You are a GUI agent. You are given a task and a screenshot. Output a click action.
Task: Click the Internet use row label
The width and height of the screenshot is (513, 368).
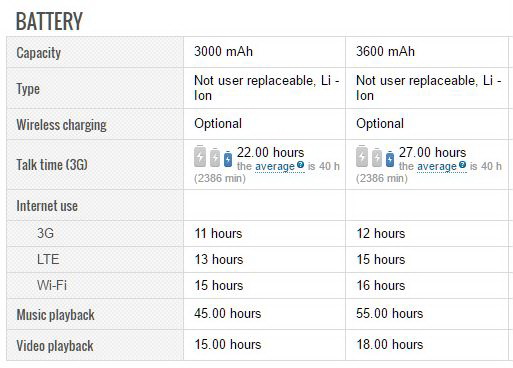tap(47, 206)
